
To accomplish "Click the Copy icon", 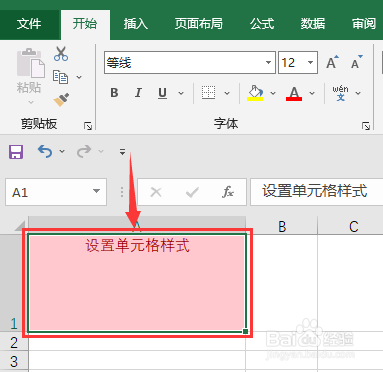I will 60,77.
